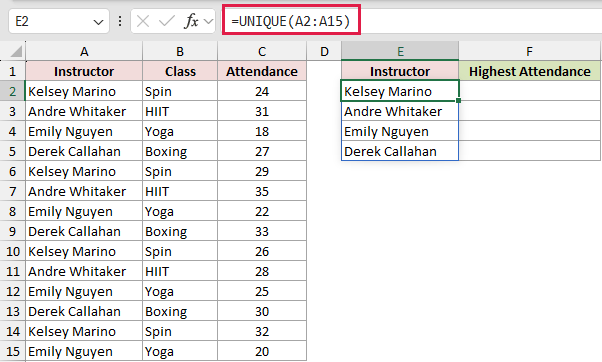This screenshot has width=602, height=362.
Task: Select cell A3 with Andre Whitaker
Action: coord(84,111)
